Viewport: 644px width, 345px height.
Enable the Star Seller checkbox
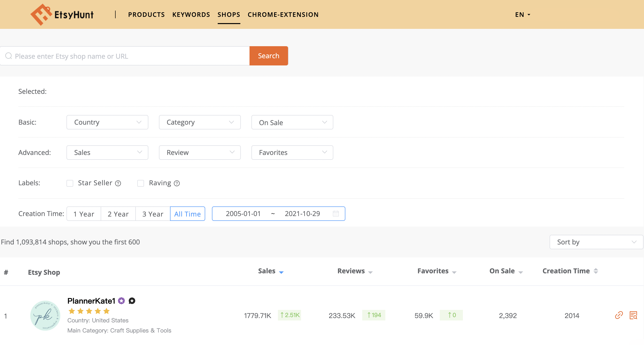pyautogui.click(x=70, y=183)
